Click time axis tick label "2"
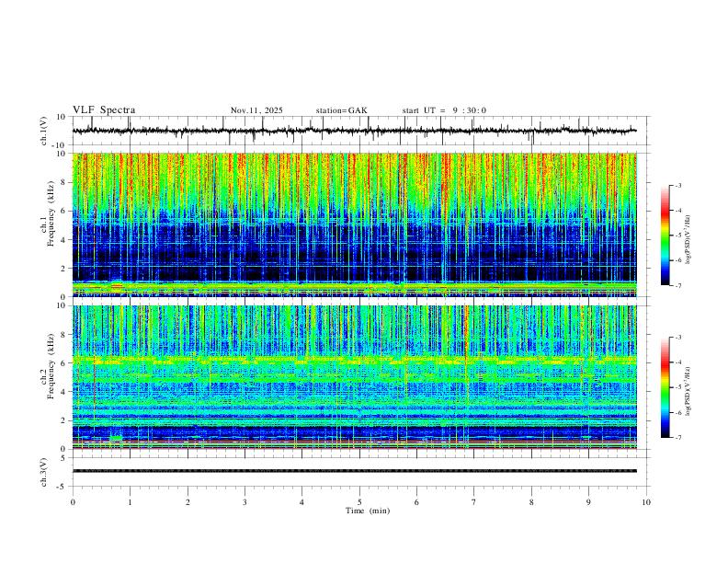This screenshot has height=563, width=728. point(188,502)
